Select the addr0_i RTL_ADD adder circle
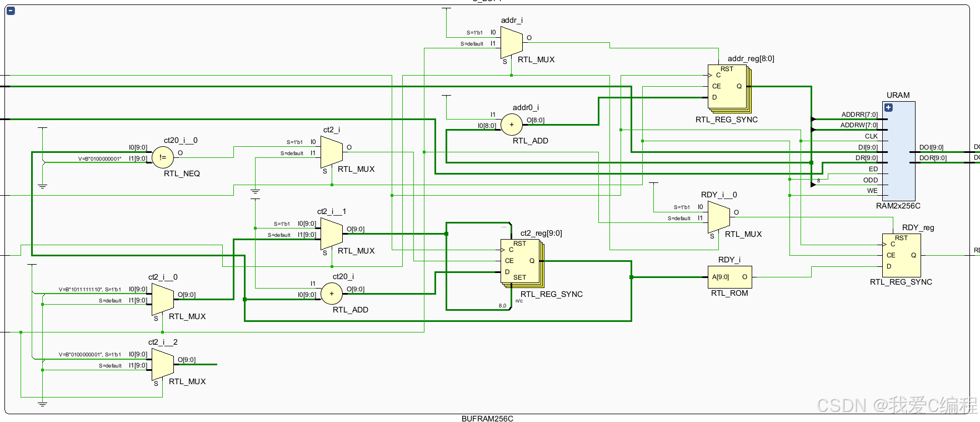This screenshot has height=422, width=980. click(x=512, y=125)
